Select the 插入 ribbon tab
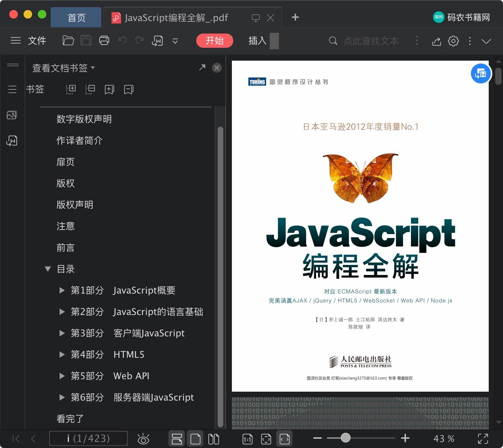This screenshot has height=448, width=503. click(x=258, y=41)
